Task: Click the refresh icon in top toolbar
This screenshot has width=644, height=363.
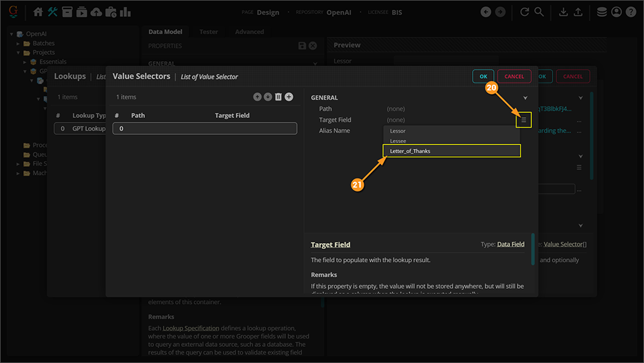Action: click(524, 12)
